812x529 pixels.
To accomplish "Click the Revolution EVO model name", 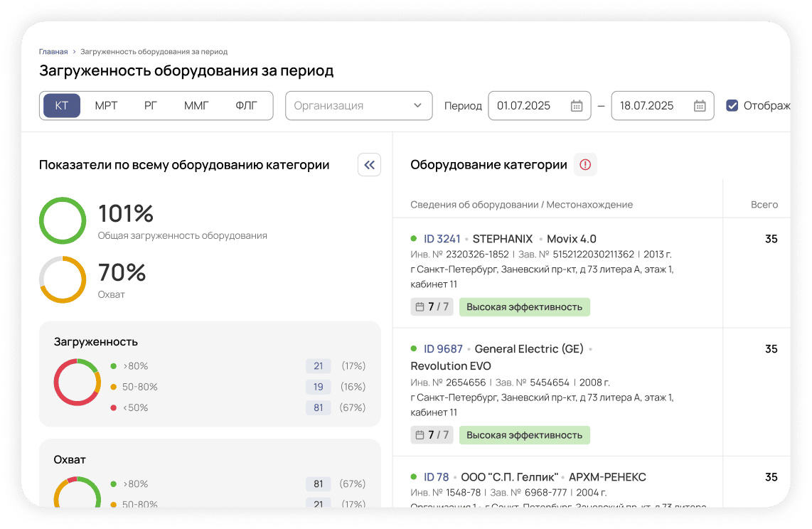I will click(x=451, y=366).
